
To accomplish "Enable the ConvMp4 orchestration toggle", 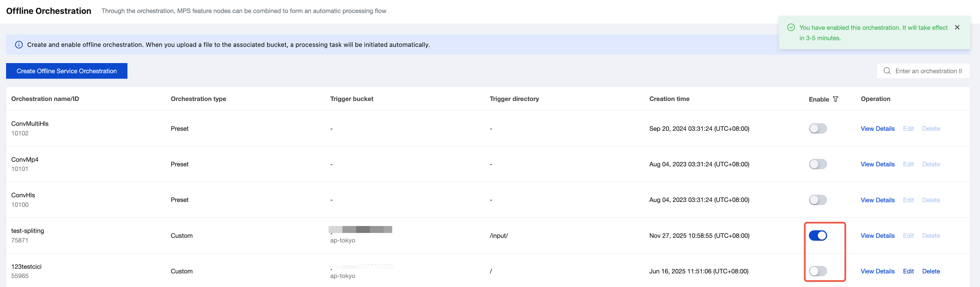I will [x=818, y=164].
